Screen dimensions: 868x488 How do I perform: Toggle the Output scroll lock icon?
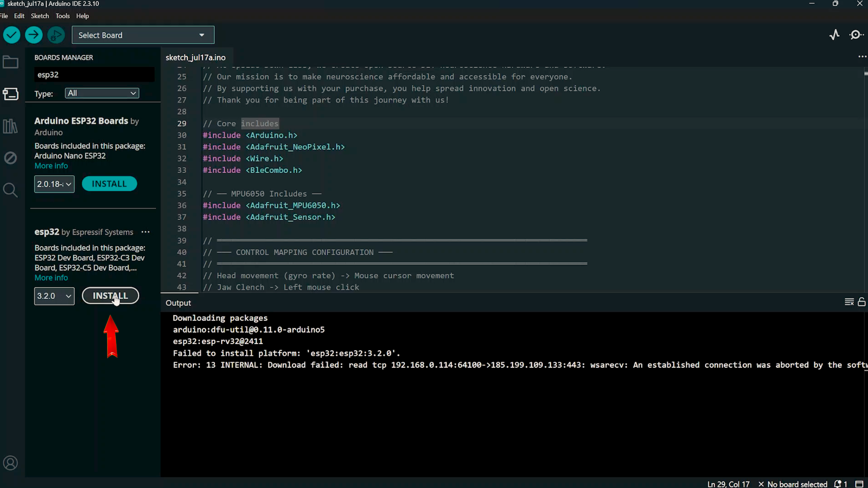click(x=862, y=302)
